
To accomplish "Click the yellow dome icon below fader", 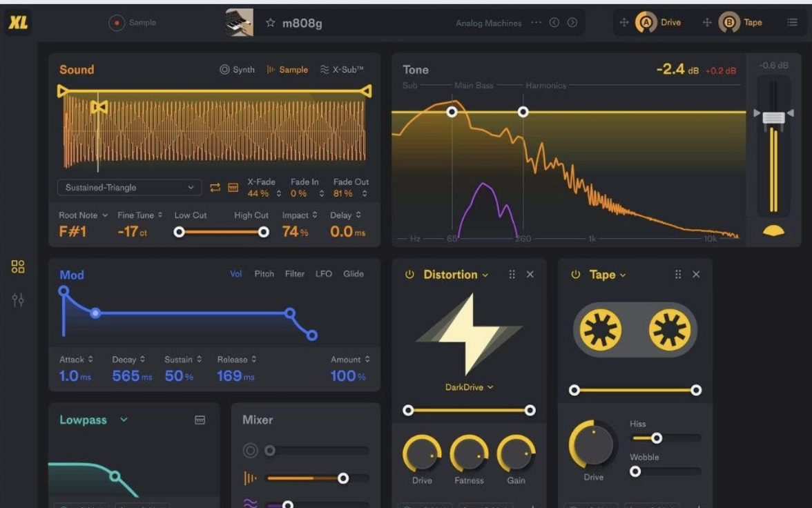I will pos(773,231).
